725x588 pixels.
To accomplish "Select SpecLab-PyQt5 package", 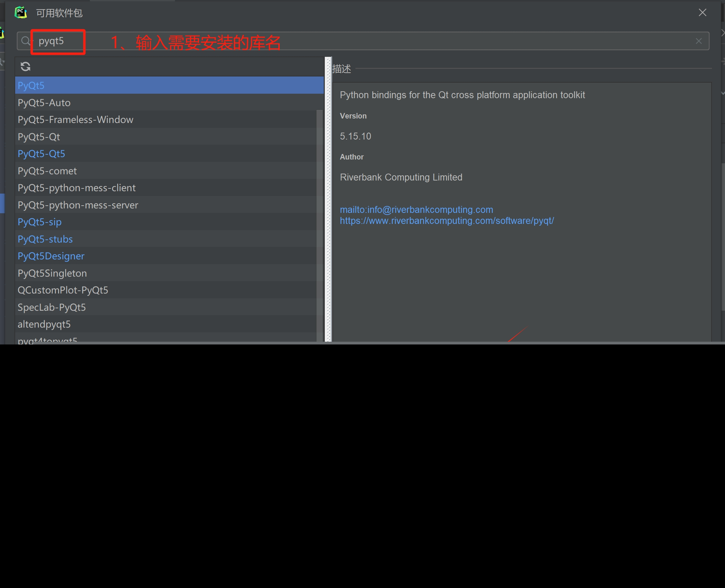I will (166, 307).
